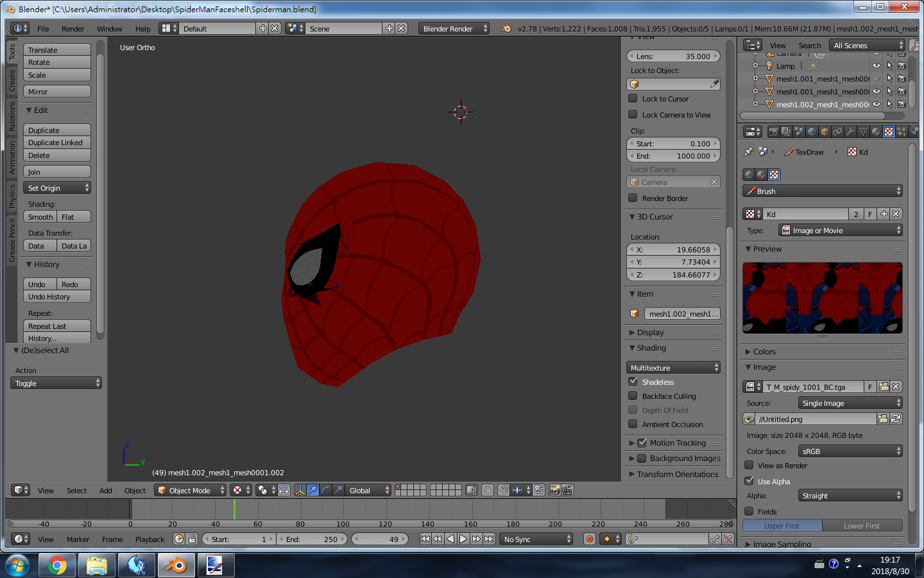Open the Image or Movie type dropdown
This screenshot has height=578, width=924.
tap(841, 230)
